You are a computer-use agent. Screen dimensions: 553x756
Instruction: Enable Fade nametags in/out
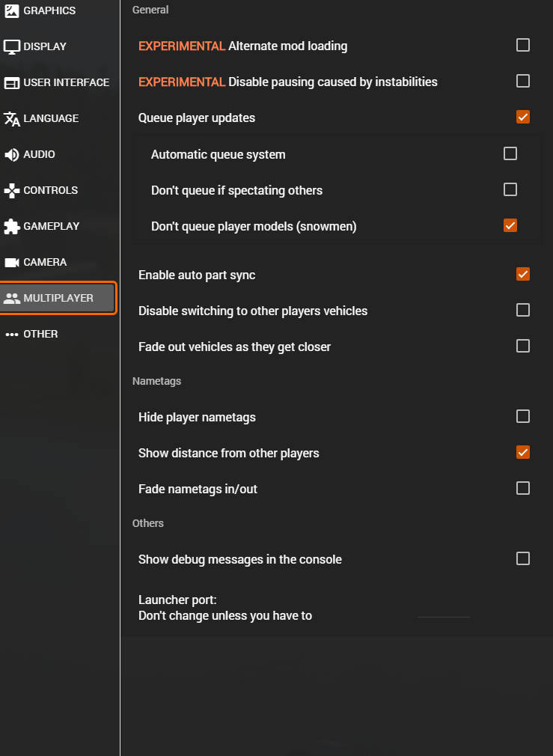(522, 488)
